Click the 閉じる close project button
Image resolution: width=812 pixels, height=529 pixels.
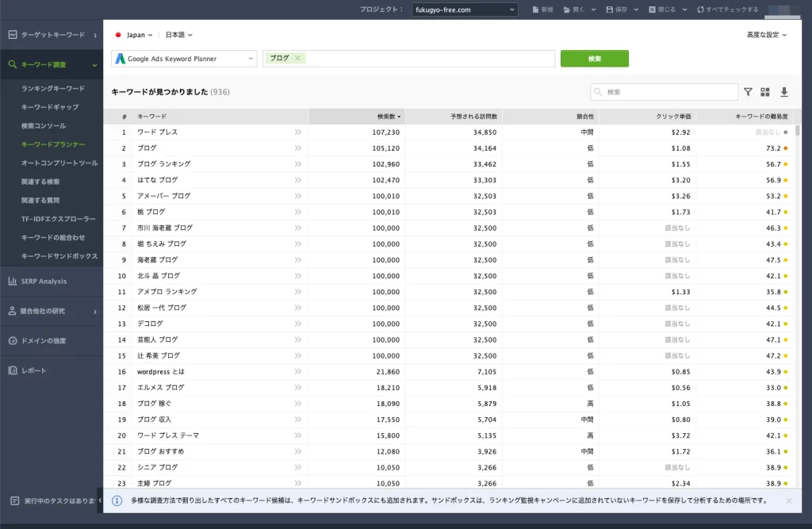pos(661,10)
